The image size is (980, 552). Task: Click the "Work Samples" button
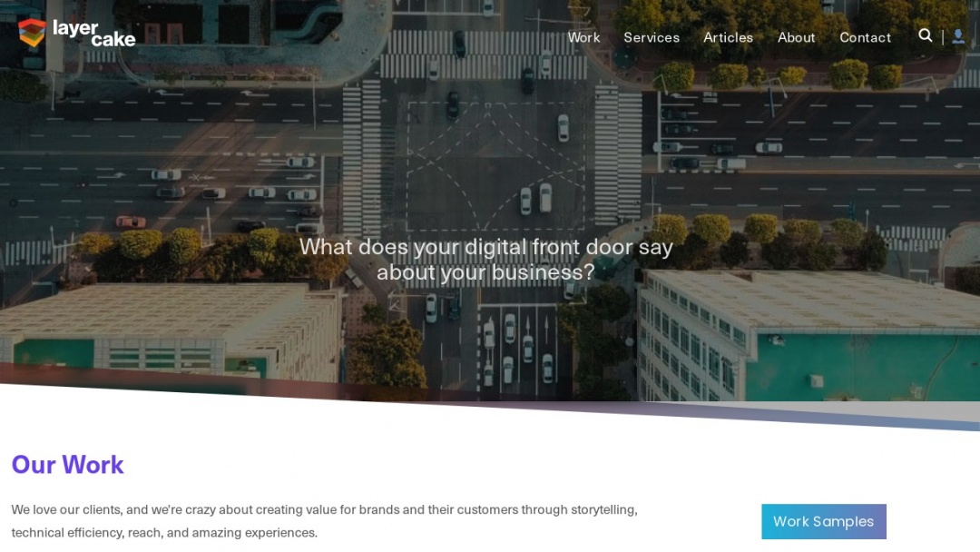pyautogui.click(x=823, y=521)
